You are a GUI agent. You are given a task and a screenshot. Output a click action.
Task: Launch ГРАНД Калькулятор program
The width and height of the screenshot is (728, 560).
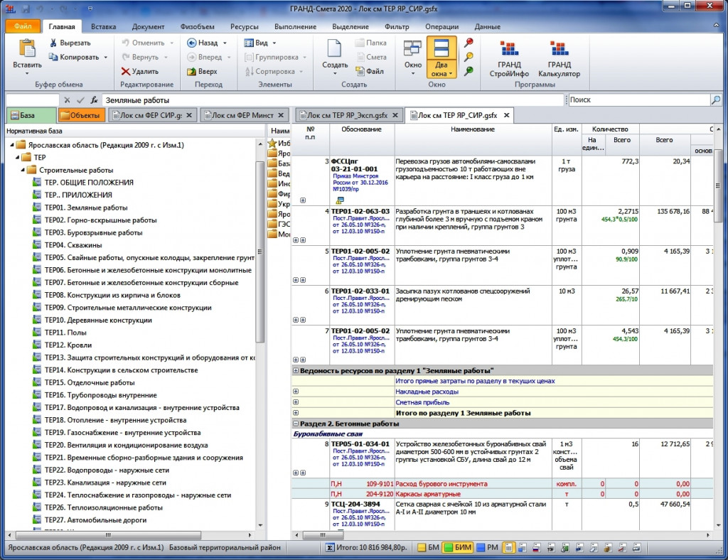pyautogui.click(x=559, y=58)
